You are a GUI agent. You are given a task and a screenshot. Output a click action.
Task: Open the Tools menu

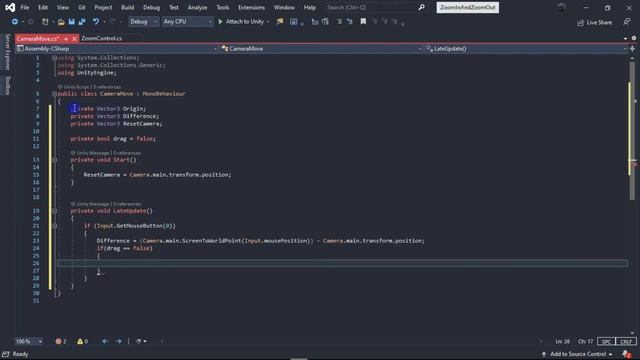(222, 7)
